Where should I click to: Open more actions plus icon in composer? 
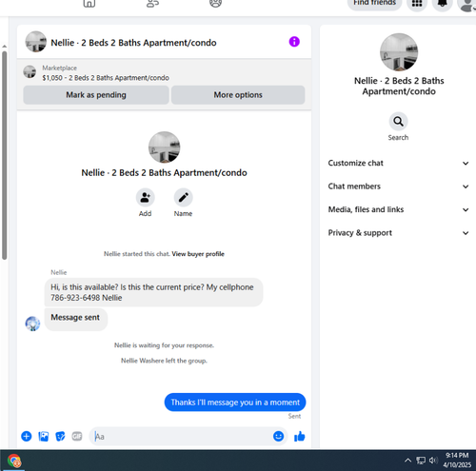(27, 437)
